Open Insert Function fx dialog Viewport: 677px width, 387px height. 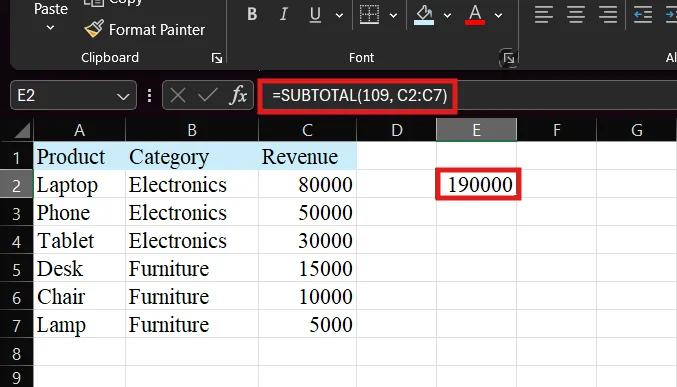coord(238,95)
